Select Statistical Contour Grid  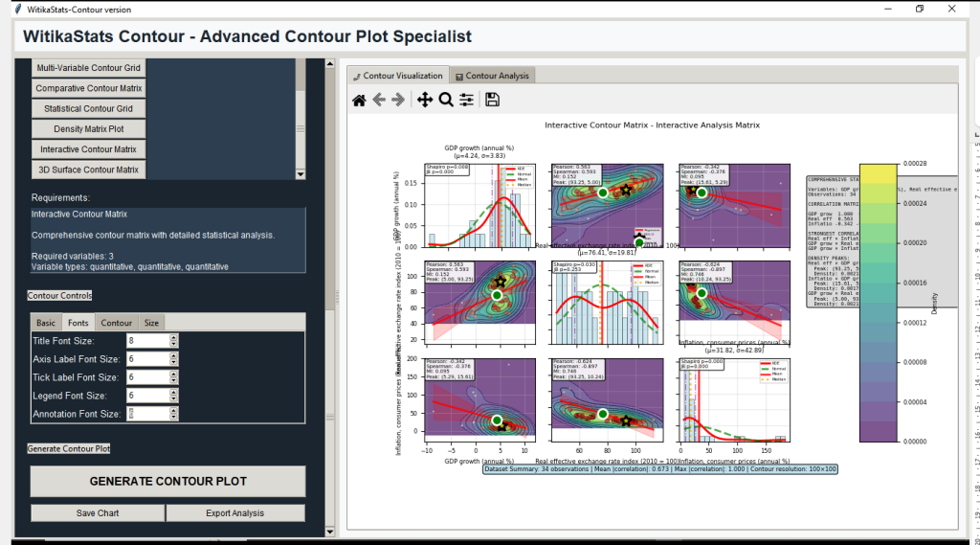(89, 108)
